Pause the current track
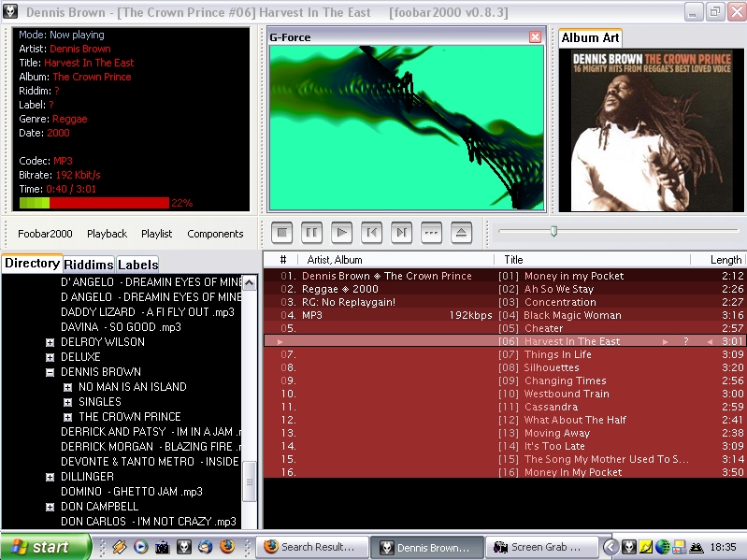This screenshot has height=560, width=747. coord(312,233)
